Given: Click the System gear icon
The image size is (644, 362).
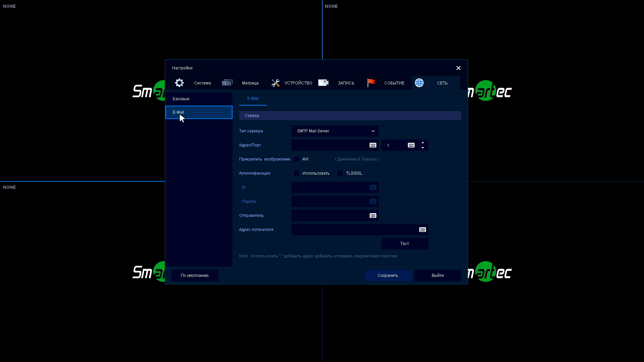Looking at the screenshot, I should click(x=179, y=83).
